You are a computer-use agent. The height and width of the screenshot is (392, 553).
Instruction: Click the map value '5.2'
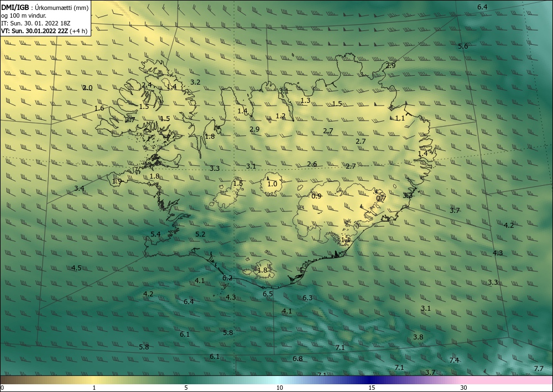(200, 234)
